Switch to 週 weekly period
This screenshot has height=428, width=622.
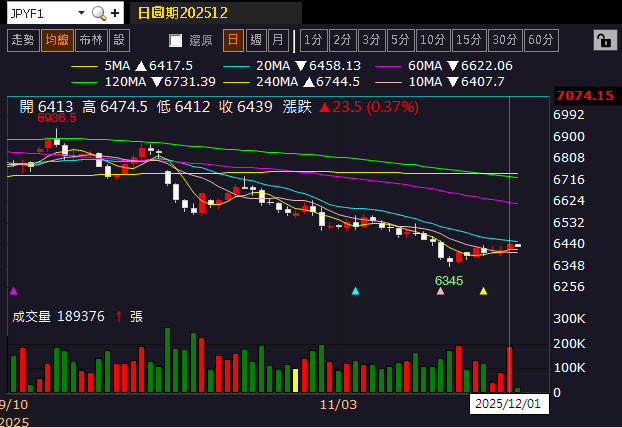tap(255, 40)
